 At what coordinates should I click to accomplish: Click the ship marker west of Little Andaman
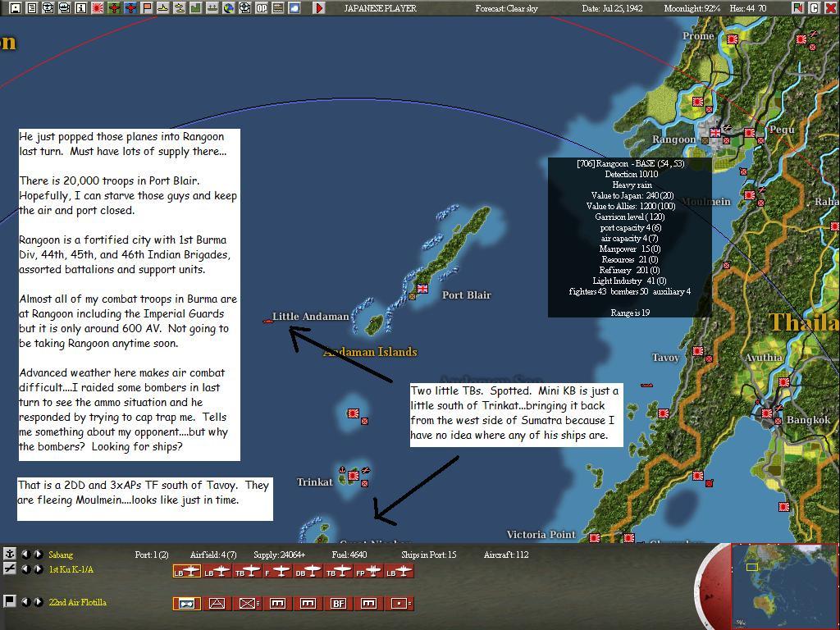click(x=268, y=322)
